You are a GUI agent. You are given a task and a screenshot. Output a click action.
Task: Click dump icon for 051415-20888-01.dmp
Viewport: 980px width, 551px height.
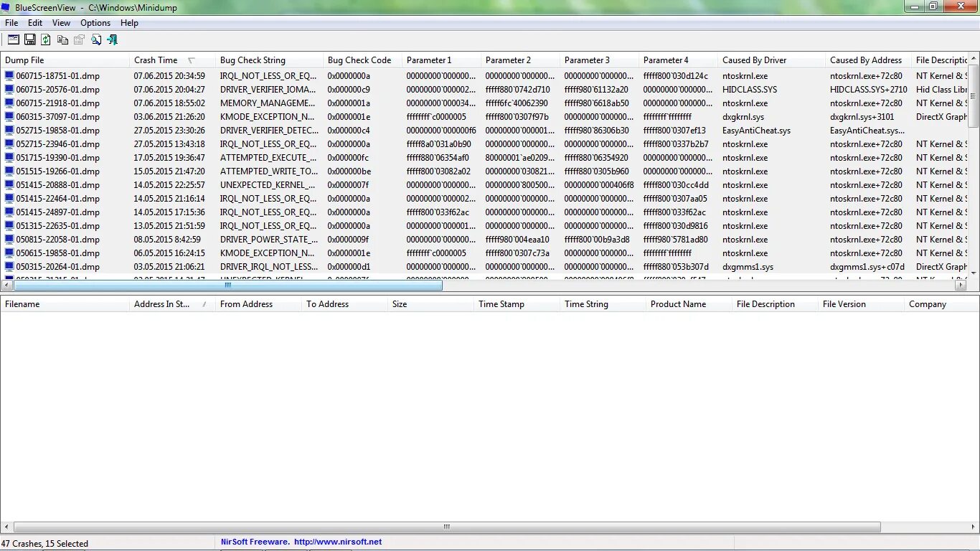tap(9, 184)
